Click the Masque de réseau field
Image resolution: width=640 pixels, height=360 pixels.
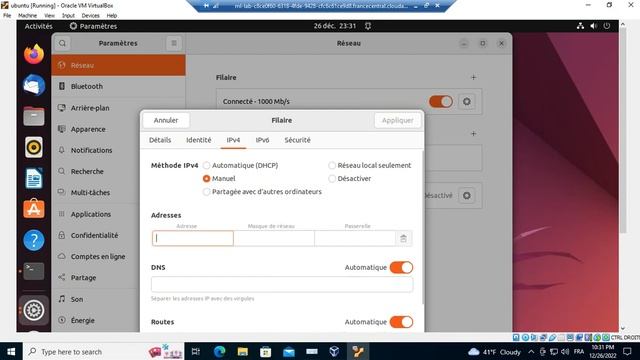point(274,238)
